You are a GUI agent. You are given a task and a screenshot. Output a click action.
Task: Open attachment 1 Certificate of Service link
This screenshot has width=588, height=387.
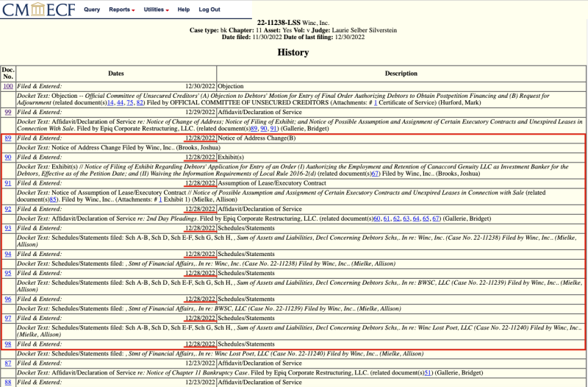click(x=376, y=102)
